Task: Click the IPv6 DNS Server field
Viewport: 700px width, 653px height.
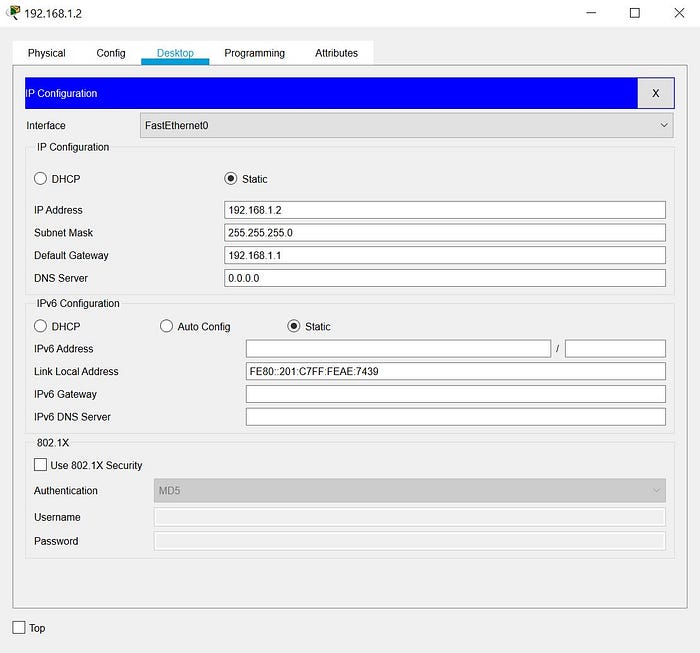Action: tap(455, 417)
